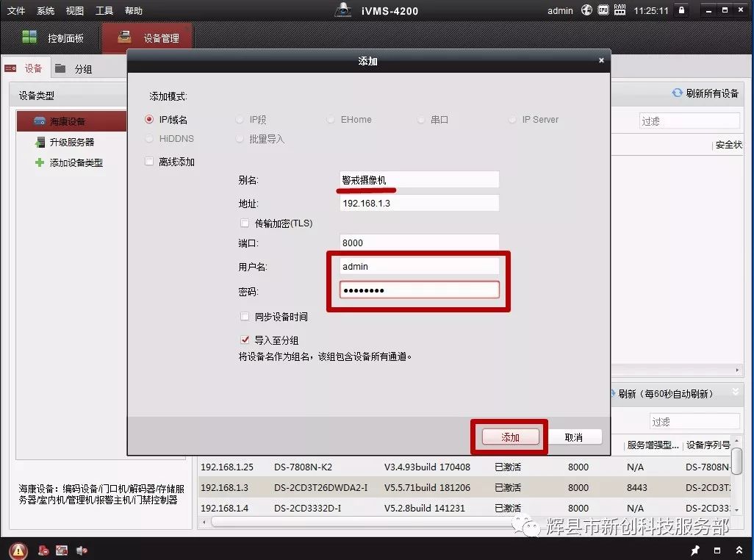Viewport: 754px width, 560px height.
Task: Select 升级服务器 in device type list
Action: (x=71, y=142)
